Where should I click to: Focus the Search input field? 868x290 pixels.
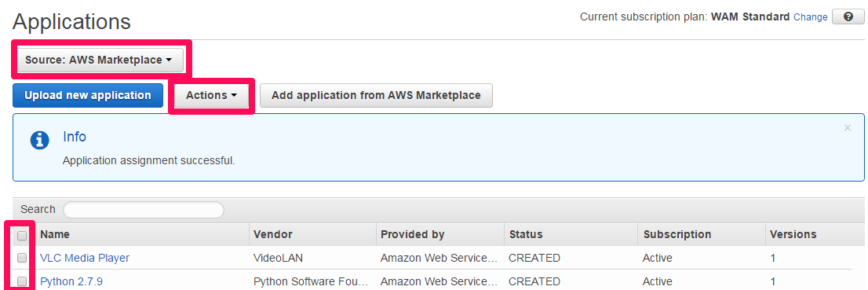click(x=144, y=210)
